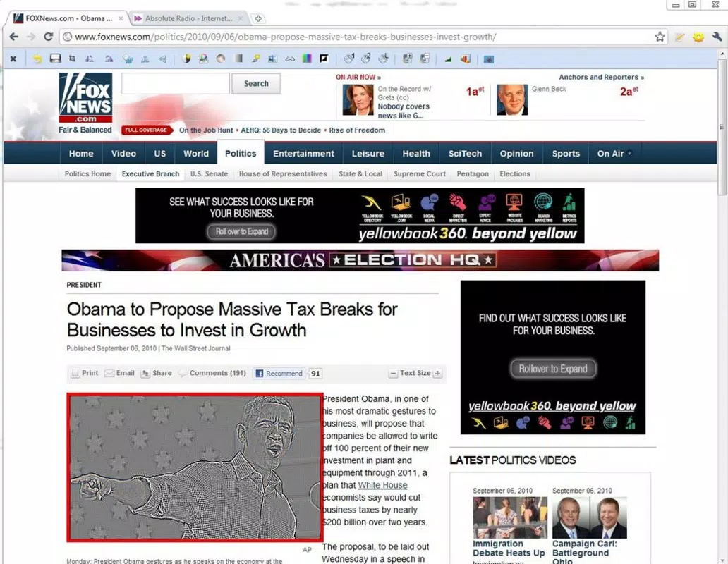Open the ON AIR NOW link

(x=358, y=77)
